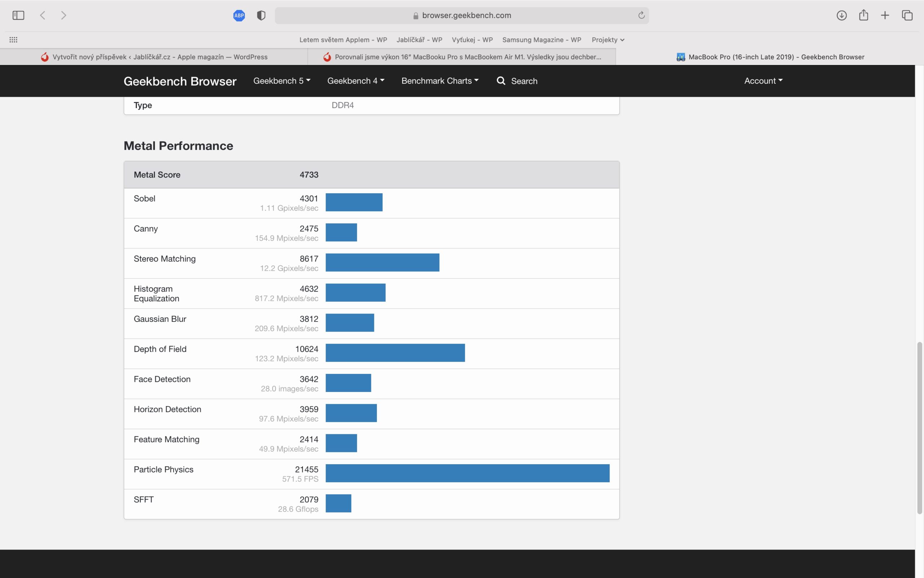Click the Search magnifying glass icon

point(501,81)
